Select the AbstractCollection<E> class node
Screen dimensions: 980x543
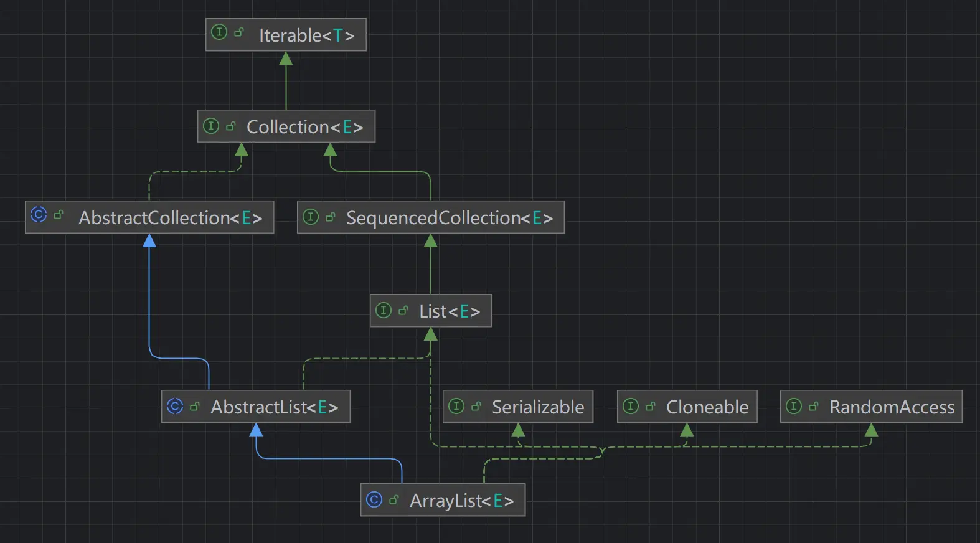pyautogui.click(x=149, y=217)
